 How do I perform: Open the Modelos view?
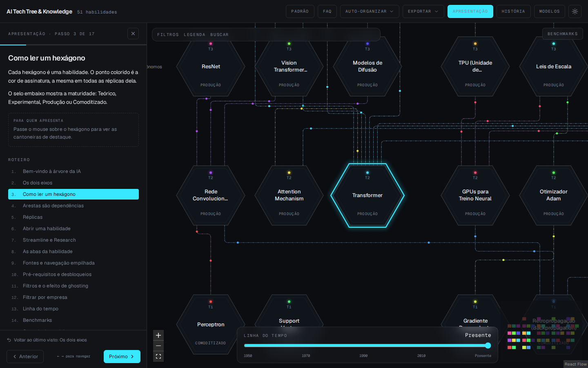[550, 11]
